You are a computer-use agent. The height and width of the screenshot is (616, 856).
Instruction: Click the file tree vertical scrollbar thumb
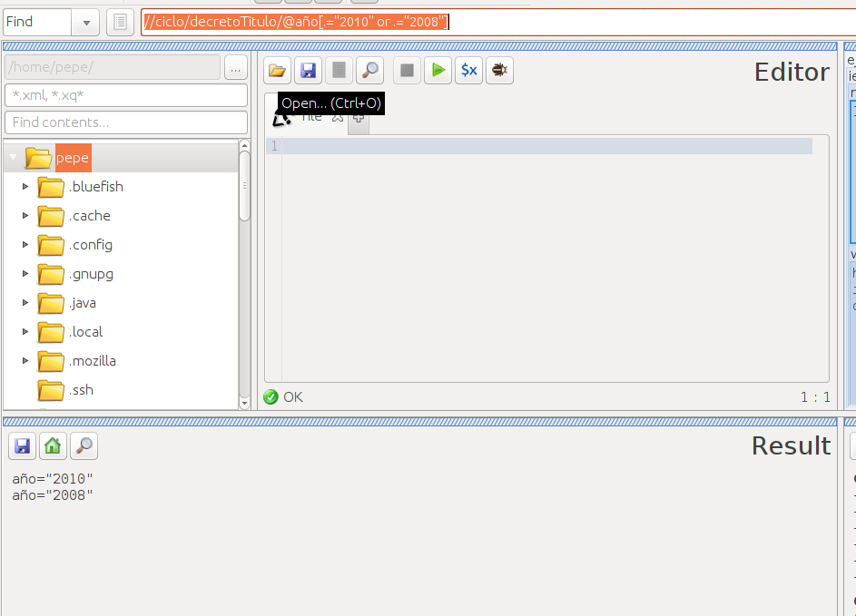(244, 186)
